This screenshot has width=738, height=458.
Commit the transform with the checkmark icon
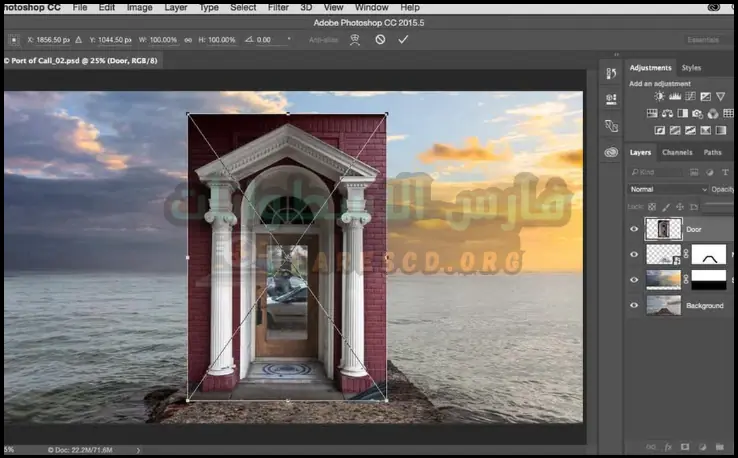pos(403,39)
